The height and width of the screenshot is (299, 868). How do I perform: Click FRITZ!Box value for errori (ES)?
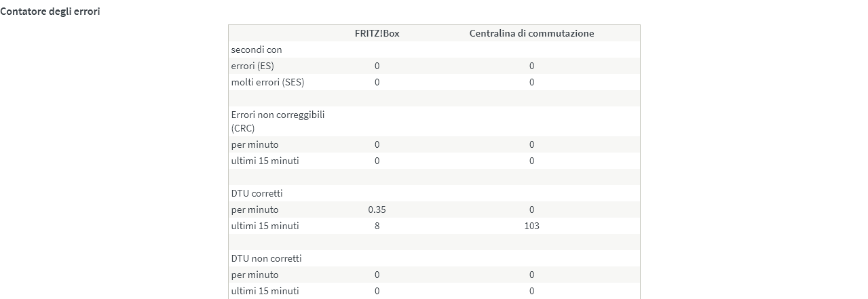coord(377,66)
